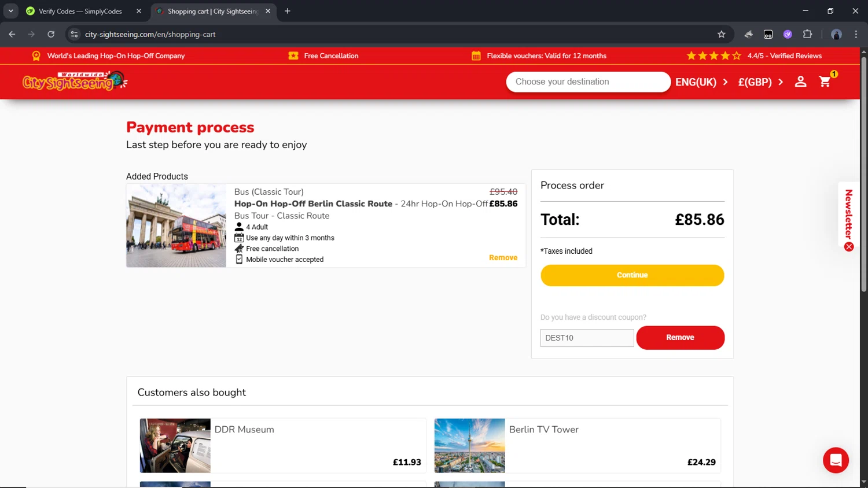Click 'World's Leading Hop-On Hop-Off Company' text
This screenshot has width=868, height=488.
point(116,56)
